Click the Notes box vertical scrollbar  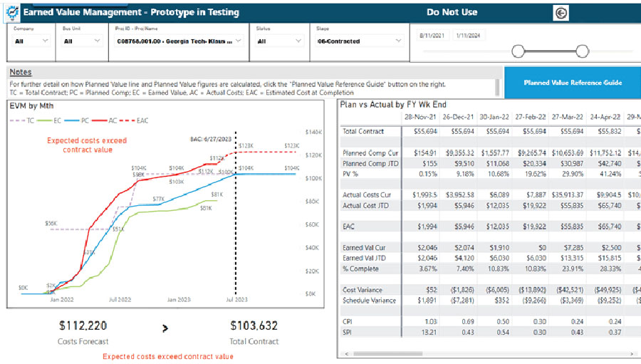(x=497, y=87)
